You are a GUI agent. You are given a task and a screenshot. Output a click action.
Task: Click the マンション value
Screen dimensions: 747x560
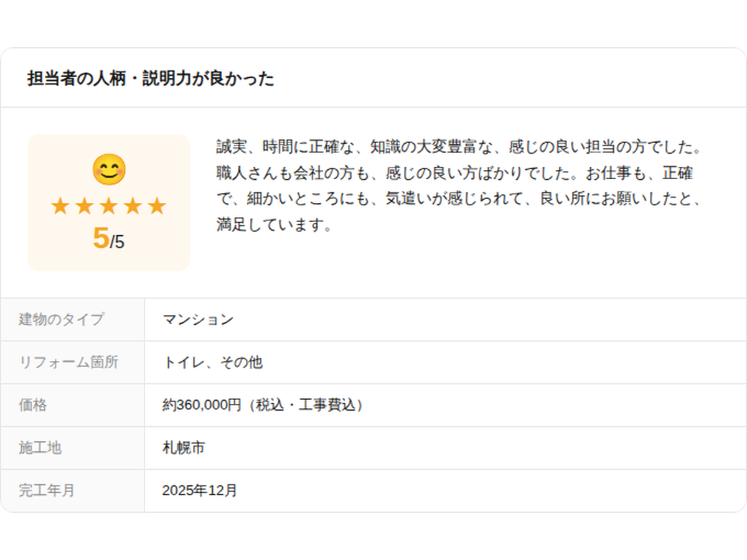pyautogui.click(x=198, y=320)
